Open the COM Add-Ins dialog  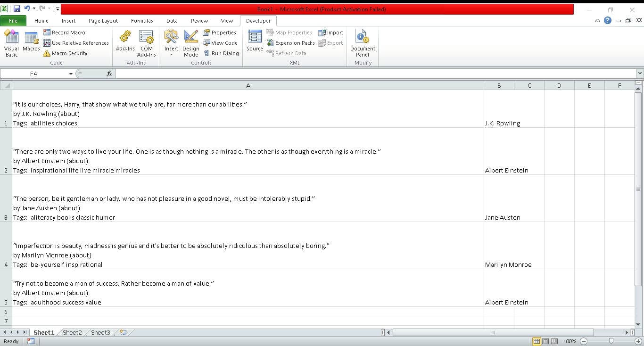click(x=146, y=43)
